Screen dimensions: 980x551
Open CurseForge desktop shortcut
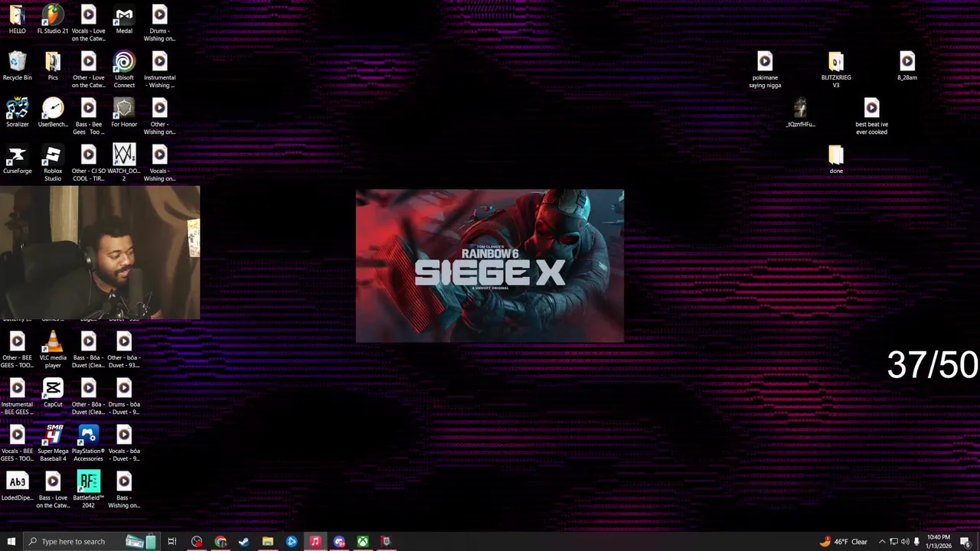coord(17,160)
